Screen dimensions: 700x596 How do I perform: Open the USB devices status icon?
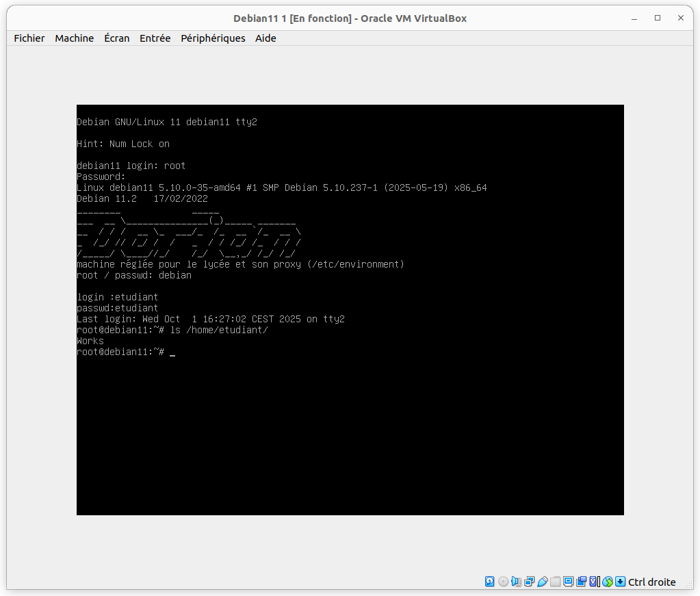pyautogui.click(x=542, y=582)
